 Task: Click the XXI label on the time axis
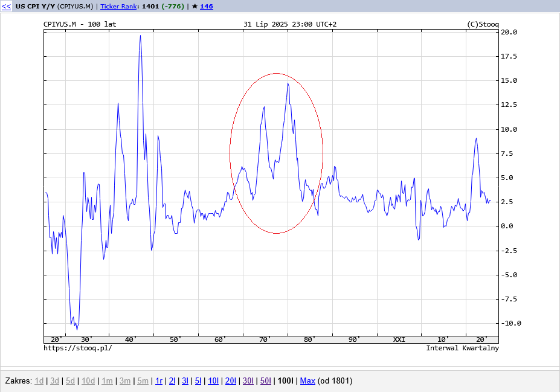399,339
